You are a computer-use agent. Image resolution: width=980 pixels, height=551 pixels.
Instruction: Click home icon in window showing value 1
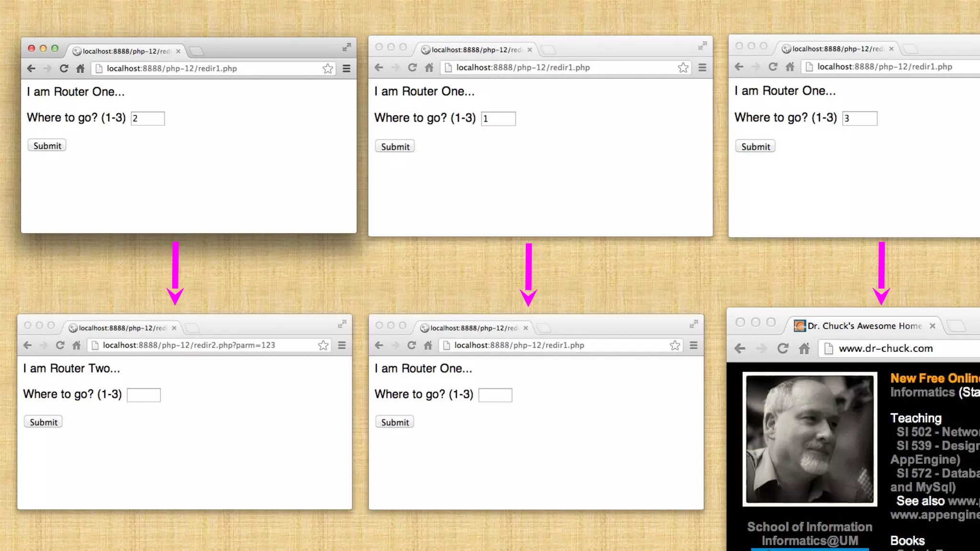tap(429, 67)
